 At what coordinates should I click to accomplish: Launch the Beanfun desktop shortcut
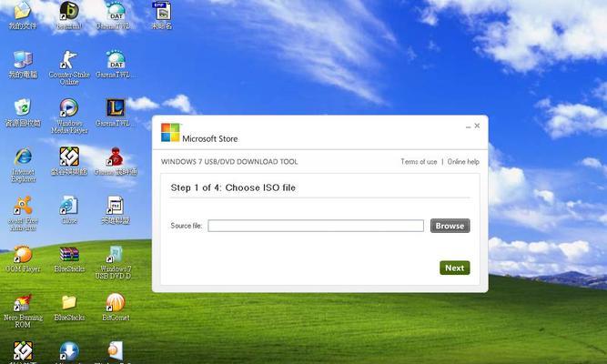coord(69,15)
